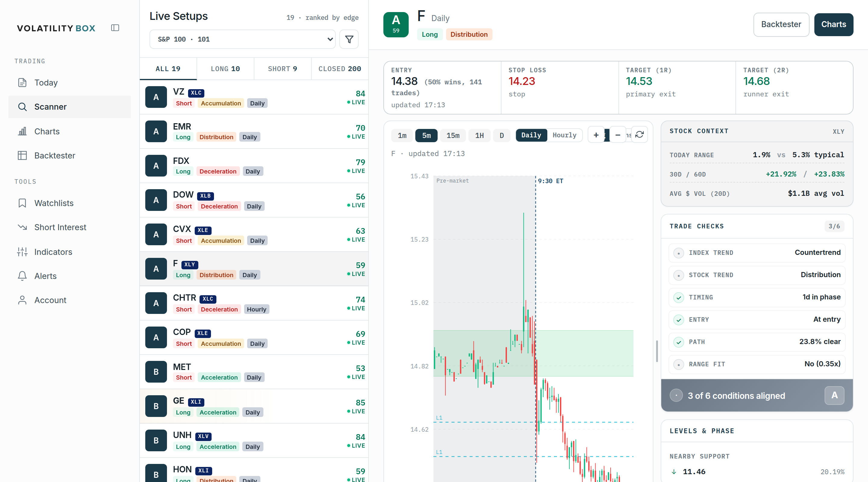Open the setups filter funnel
Screen dimensions: 868x482
pyautogui.click(x=349, y=39)
